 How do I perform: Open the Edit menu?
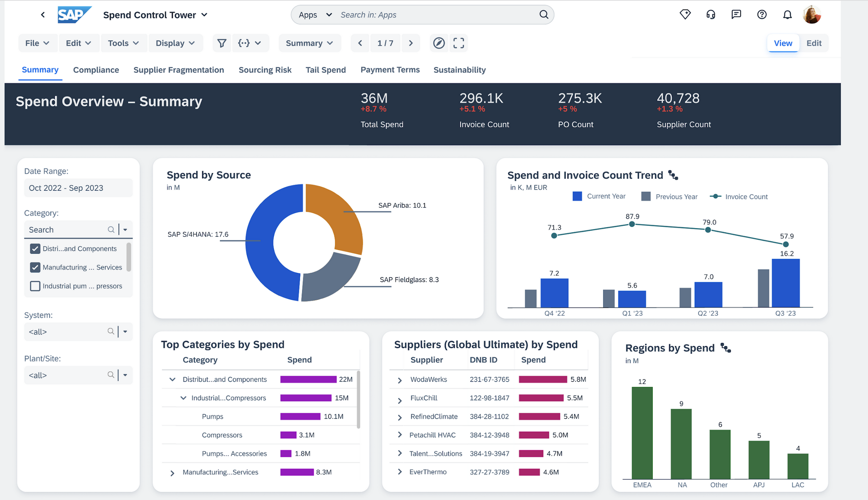79,43
